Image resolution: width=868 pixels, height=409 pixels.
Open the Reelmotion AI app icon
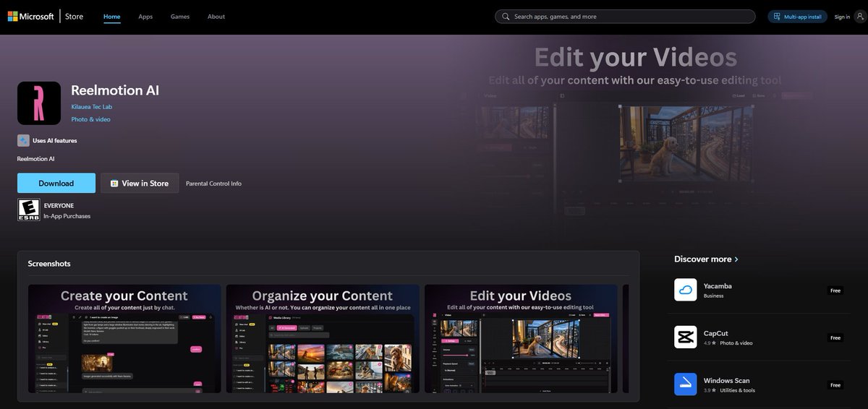[x=39, y=103]
